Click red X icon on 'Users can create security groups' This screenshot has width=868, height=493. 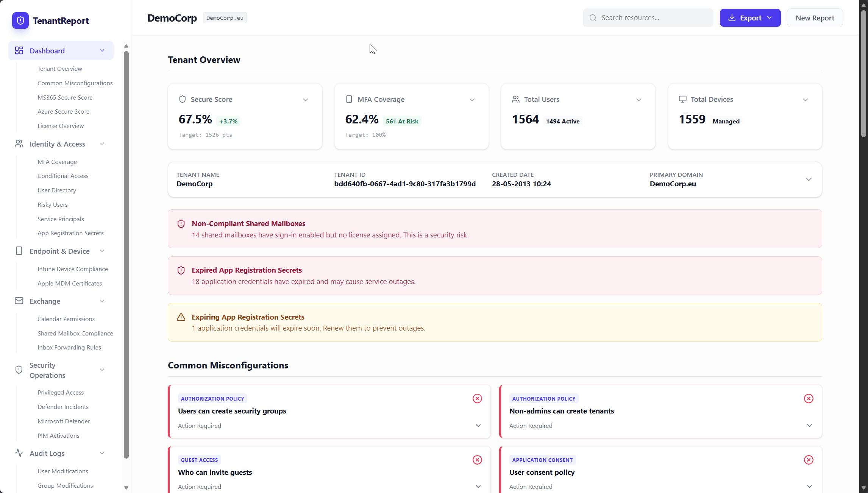(477, 398)
